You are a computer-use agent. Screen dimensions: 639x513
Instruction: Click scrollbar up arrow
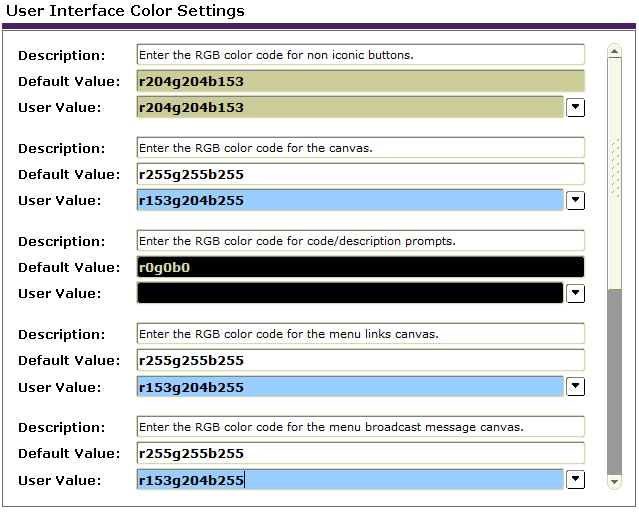click(614, 51)
